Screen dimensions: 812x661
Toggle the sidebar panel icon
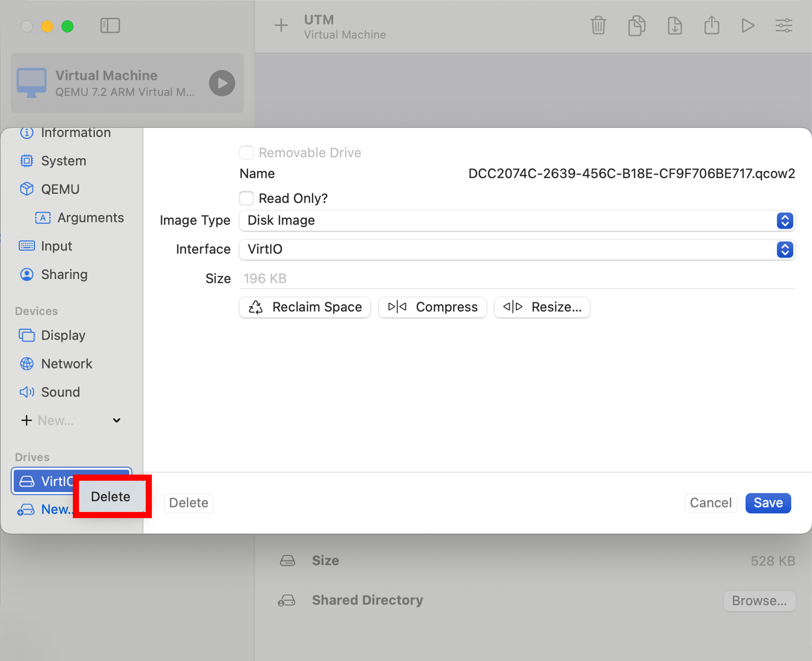pos(110,26)
